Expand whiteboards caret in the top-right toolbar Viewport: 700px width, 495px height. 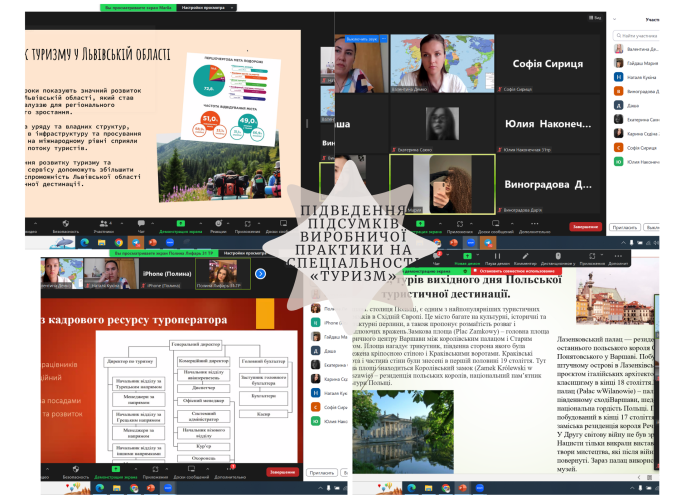coord(512,223)
